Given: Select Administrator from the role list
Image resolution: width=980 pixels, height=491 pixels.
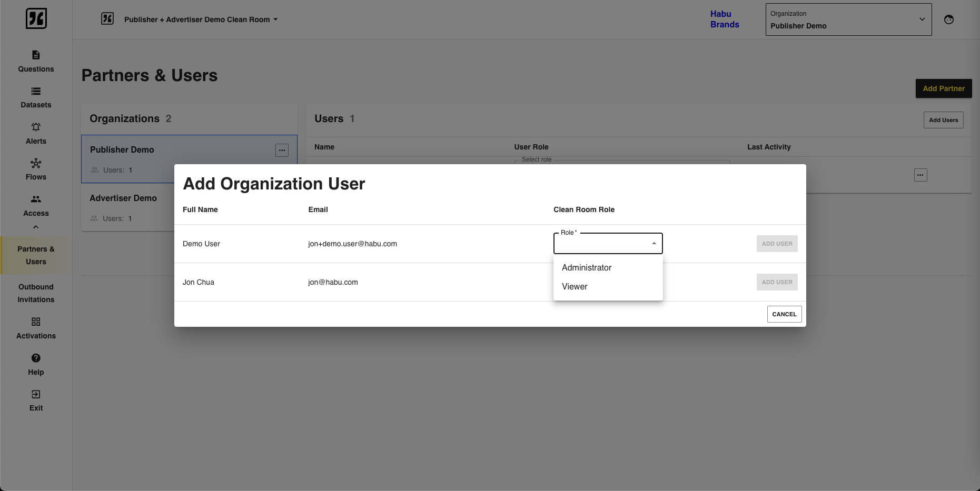Looking at the screenshot, I should (x=608, y=267).
